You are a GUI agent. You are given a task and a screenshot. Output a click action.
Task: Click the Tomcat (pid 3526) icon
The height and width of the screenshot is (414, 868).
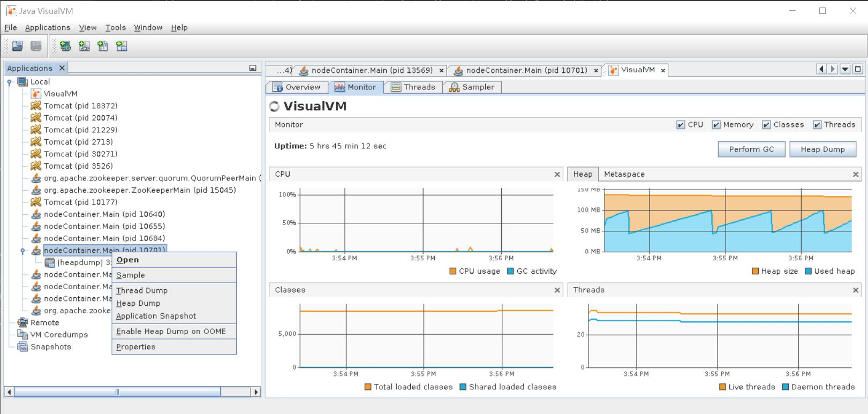tap(36, 166)
